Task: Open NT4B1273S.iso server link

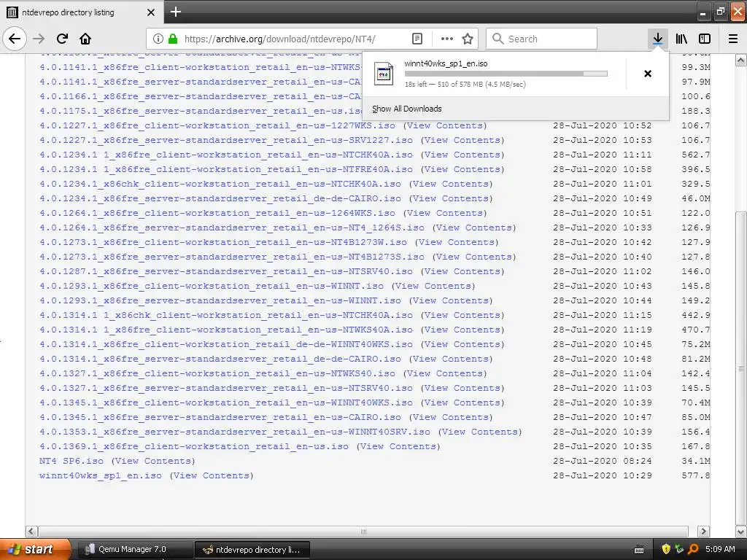Action: (x=232, y=257)
